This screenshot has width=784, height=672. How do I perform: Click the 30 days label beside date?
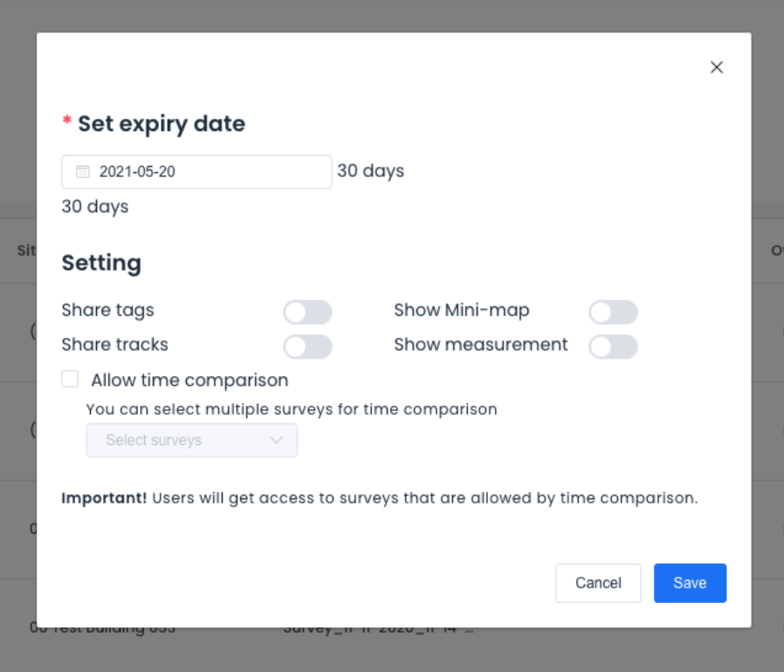(x=369, y=171)
